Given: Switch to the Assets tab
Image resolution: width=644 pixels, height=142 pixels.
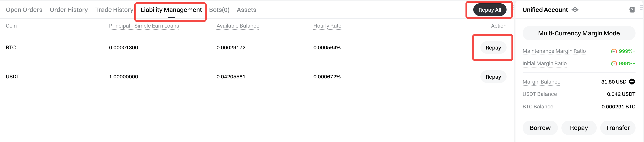Looking at the screenshot, I should click(x=246, y=10).
